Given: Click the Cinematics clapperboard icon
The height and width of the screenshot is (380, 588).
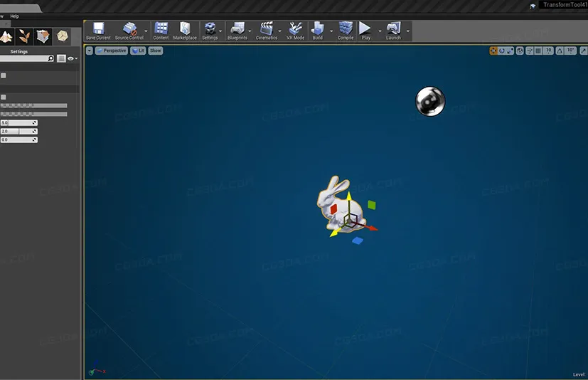Looking at the screenshot, I should tap(267, 31).
